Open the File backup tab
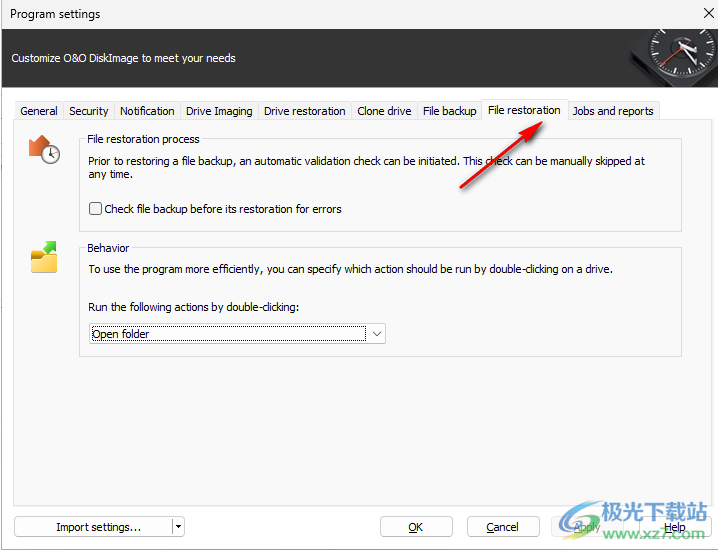The image size is (718, 550). click(x=449, y=111)
